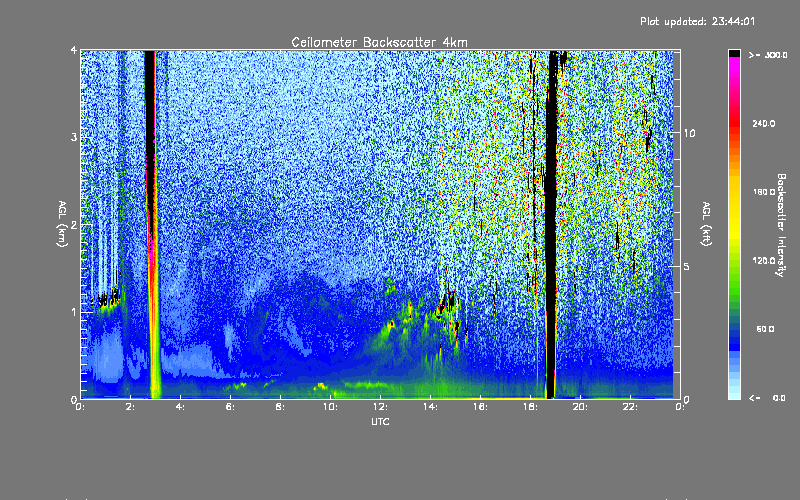Click the '20:' tick label on the UTC axis
Screen dimensions: 800x500
[x=580, y=407]
